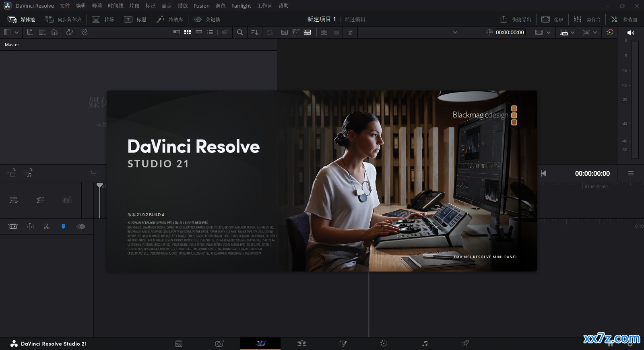This screenshot has width=644, height=350.
Task: Click the import media file icon
Action: coord(30,32)
